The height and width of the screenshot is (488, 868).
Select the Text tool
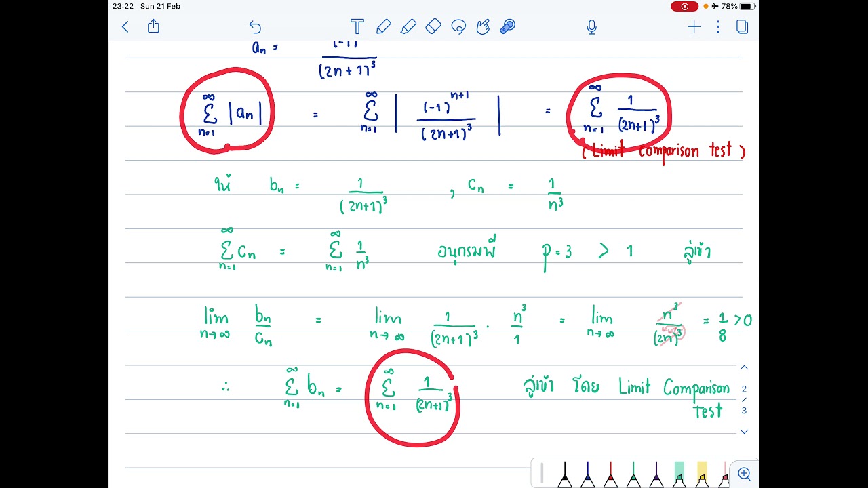pos(357,26)
